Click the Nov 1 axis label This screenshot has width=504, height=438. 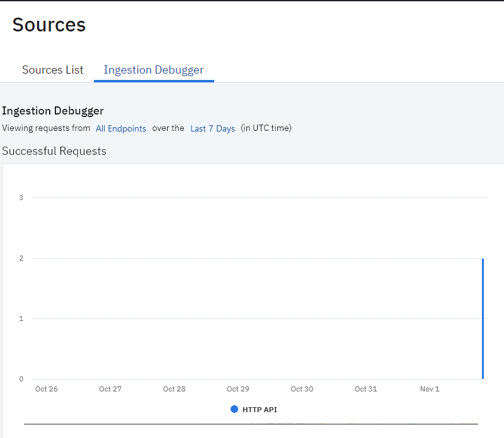pyautogui.click(x=429, y=389)
